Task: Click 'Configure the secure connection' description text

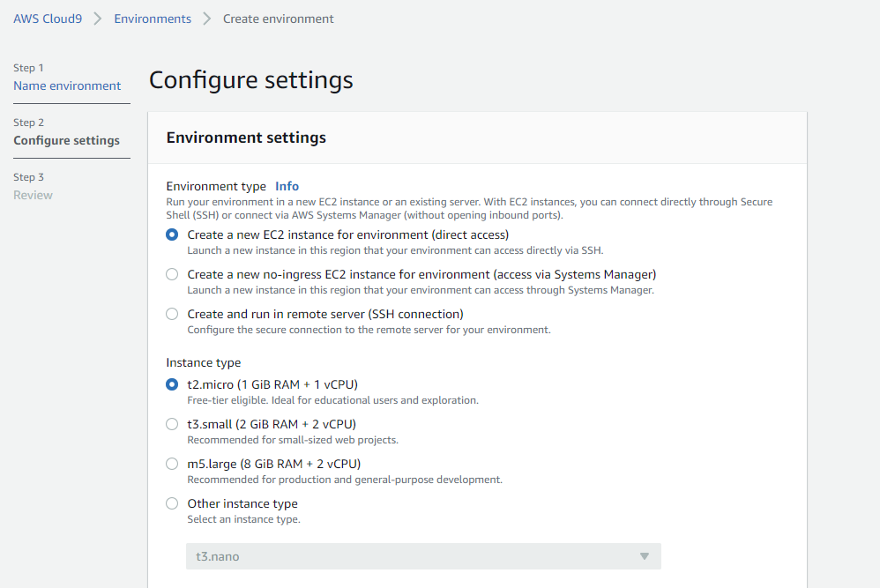Action: [x=369, y=330]
